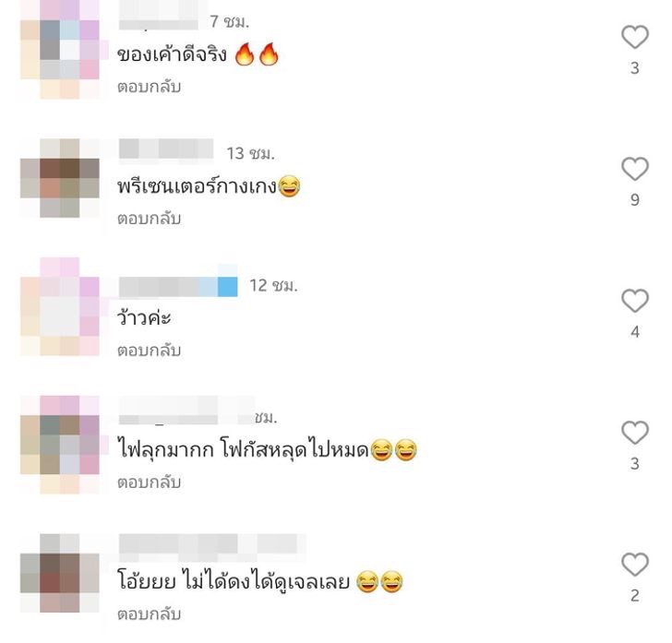This screenshot has height=643, width=672.
Task: Open username of 7 ชม. comment author
Action: 160,18
